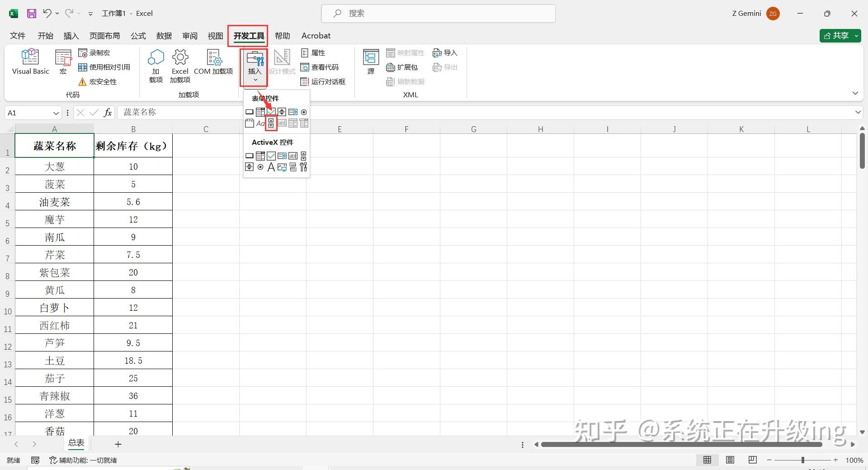The width and height of the screenshot is (868, 470).
Task: Open the Visual Basic editor
Action: coord(30,62)
